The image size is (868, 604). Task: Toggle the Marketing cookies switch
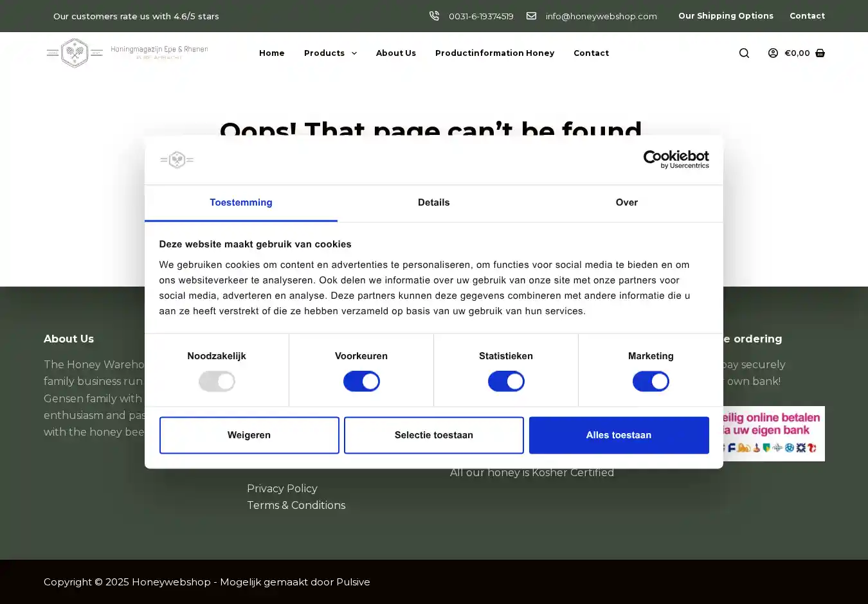[x=651, y=382]
